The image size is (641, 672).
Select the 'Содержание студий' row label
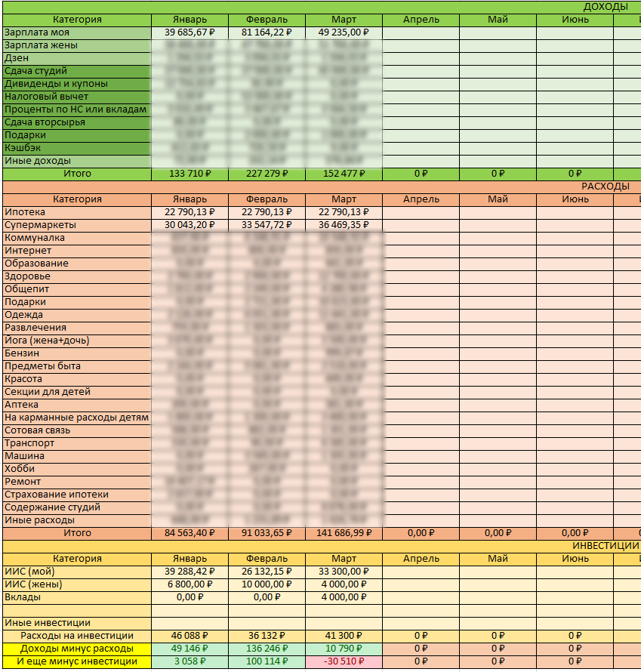(77, 508)
